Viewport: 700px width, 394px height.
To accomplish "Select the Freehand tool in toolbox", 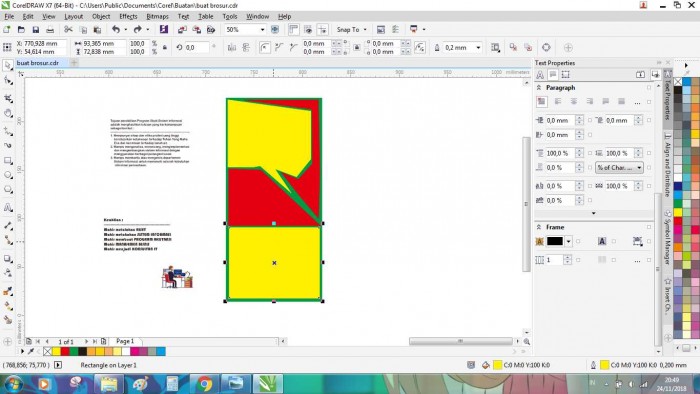I will coord(8,131).
